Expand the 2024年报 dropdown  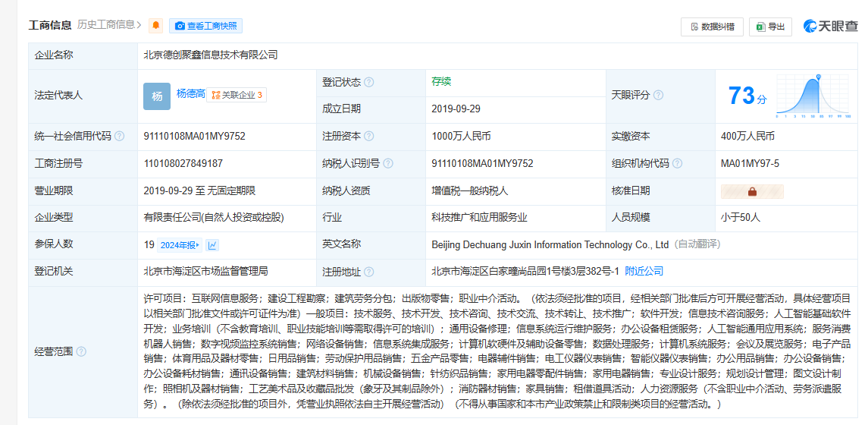tap(180, 245)
